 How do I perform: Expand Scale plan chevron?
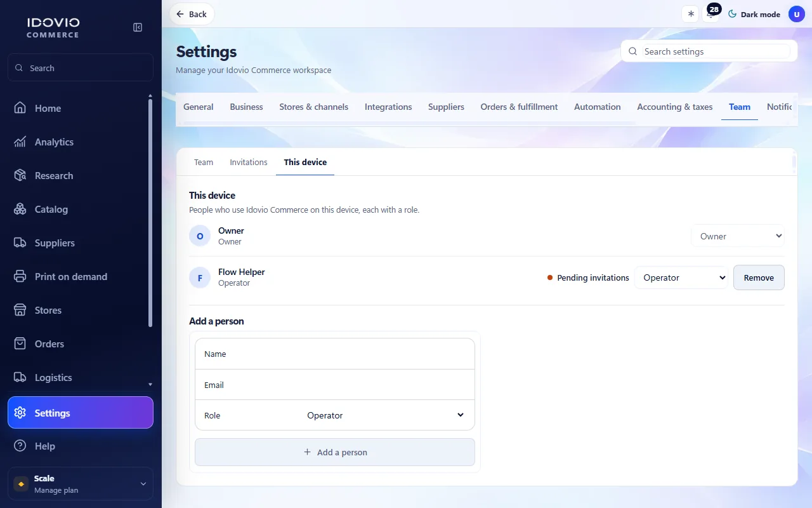pos(143,484)
